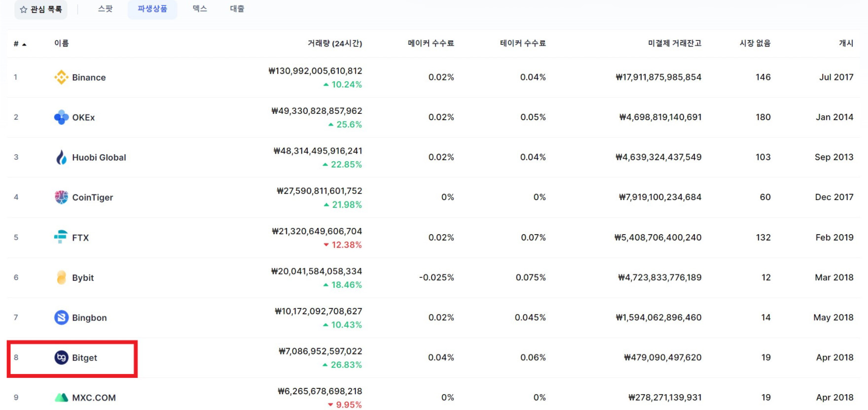Click CoinTiger launch date Dec 2017
The height and width of the screenshot is (410, 868).
coord(834,197)
